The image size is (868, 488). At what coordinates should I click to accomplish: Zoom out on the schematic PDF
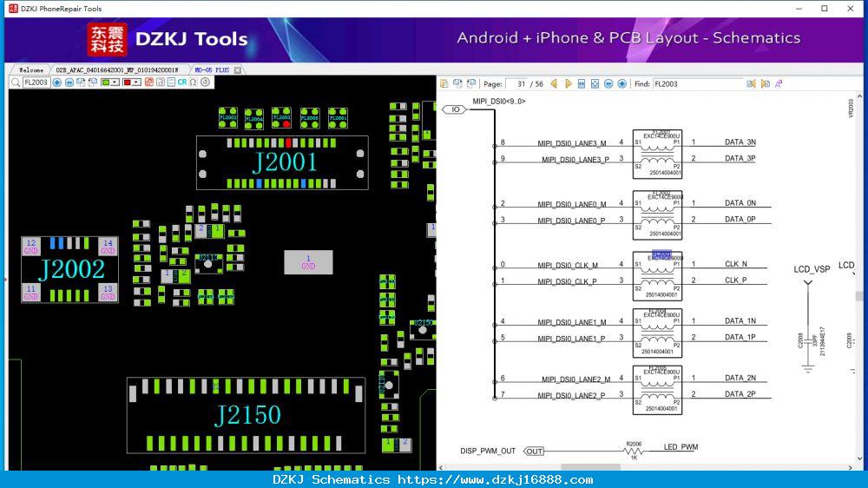click(608, 83)
